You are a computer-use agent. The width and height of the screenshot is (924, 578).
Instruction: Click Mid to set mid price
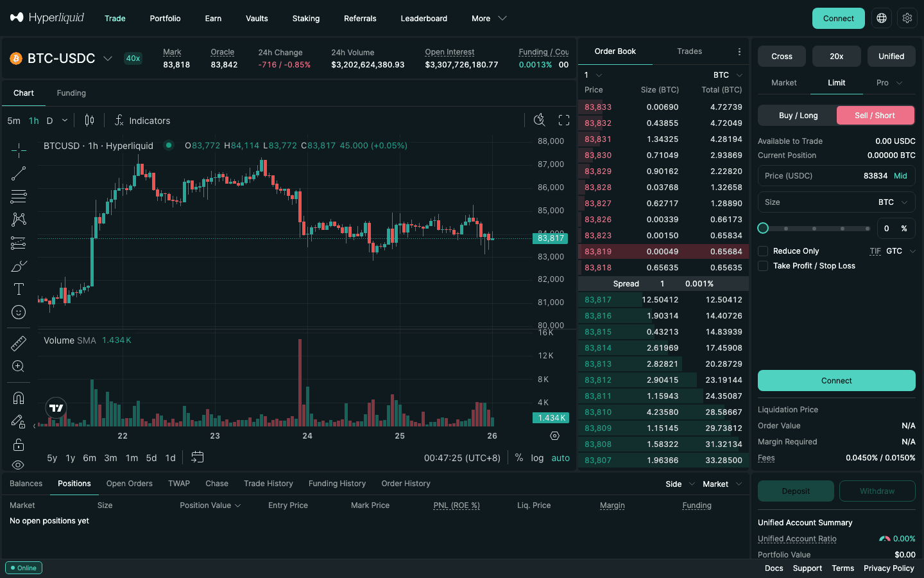coord(900,176)
